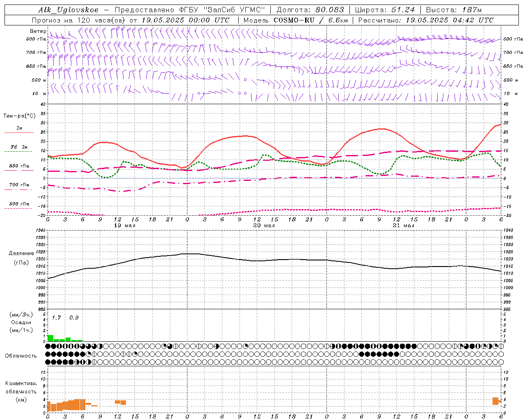Click the (мм/1ч.) precipitation unit label
This screenshot has height=420, width=525.
[x=21, y=330]
